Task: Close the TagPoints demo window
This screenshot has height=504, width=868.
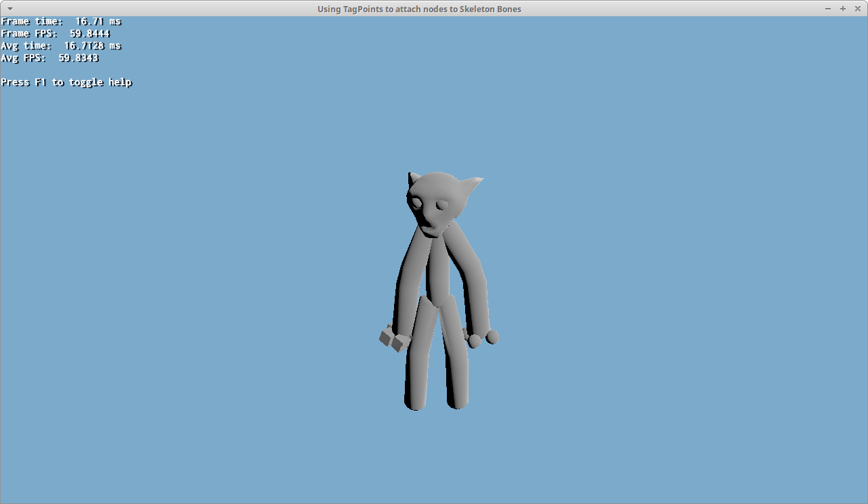Action: (858, 8)
